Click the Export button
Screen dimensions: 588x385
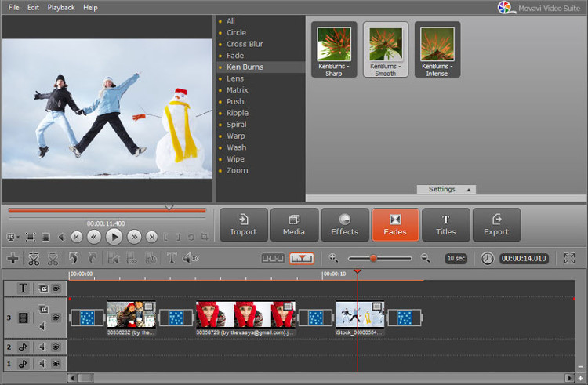[x=496, y=225]
